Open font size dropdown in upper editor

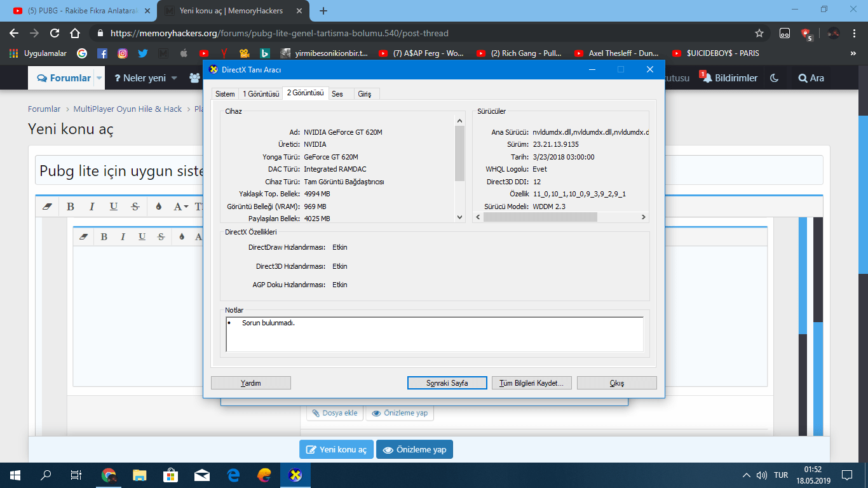pos(199,207)
